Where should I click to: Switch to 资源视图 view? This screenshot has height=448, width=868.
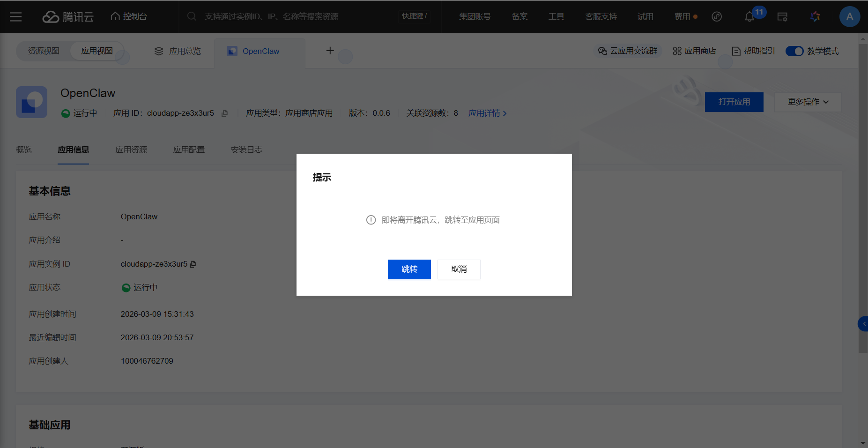click(44, 51)
